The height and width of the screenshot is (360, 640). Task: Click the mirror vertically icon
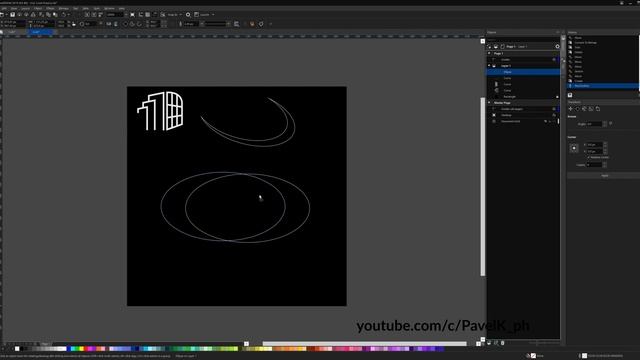[116, 24]
